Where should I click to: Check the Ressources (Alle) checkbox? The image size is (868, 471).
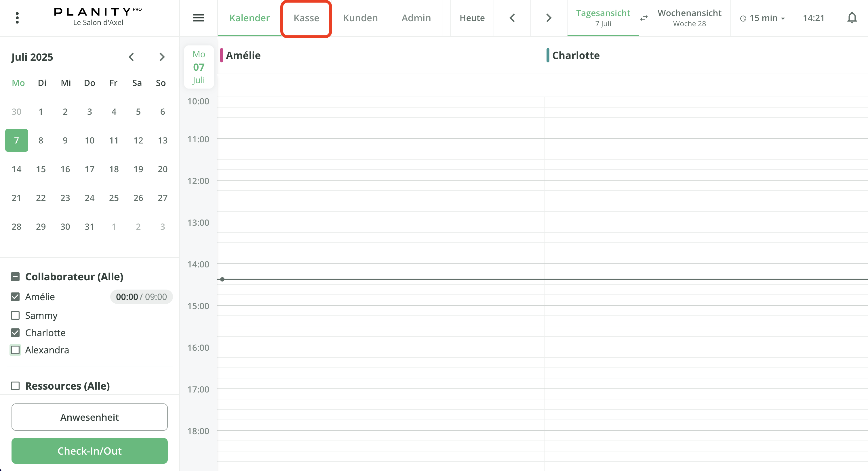tap(15, 386)
